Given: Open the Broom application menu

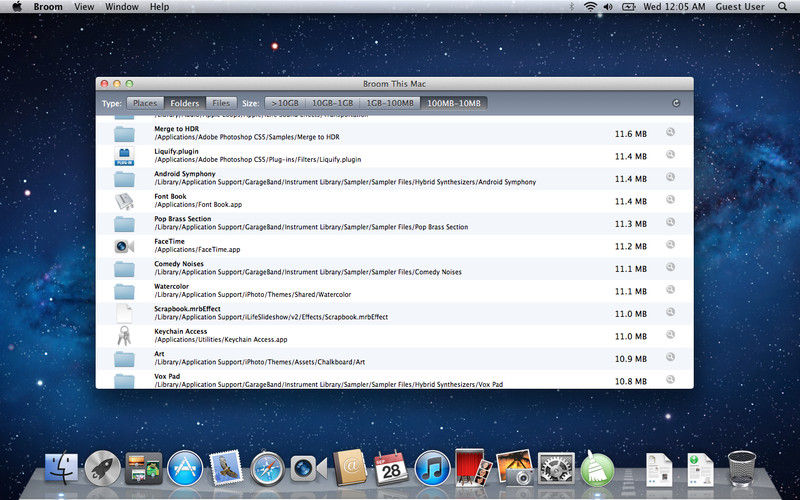Looking at the screenshot, I should point(48,7).
